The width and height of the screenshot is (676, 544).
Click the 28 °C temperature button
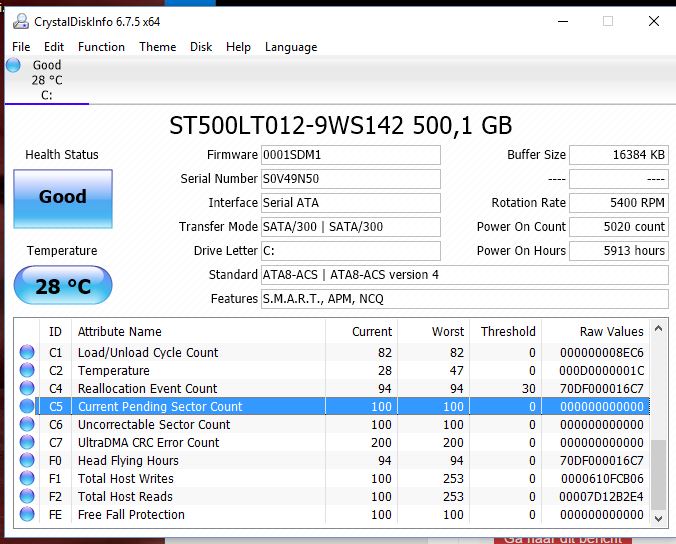tap(63, 285)
